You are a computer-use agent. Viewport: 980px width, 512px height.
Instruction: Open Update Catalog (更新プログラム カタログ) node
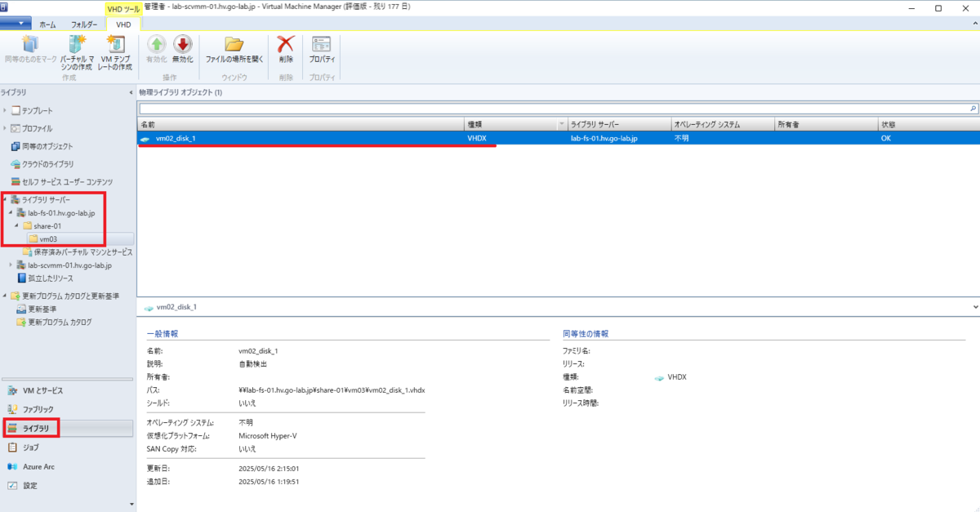(60, 323)
